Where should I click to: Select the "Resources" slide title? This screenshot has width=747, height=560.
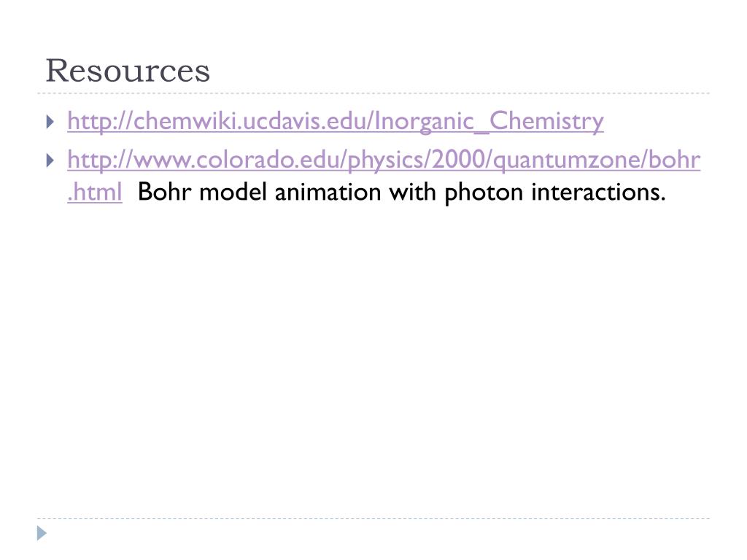tap(128, 71)
